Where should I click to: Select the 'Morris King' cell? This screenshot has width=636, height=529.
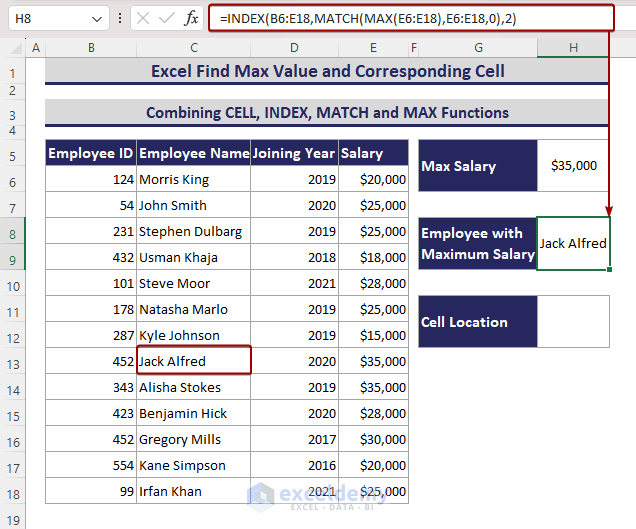pos(194,179)
